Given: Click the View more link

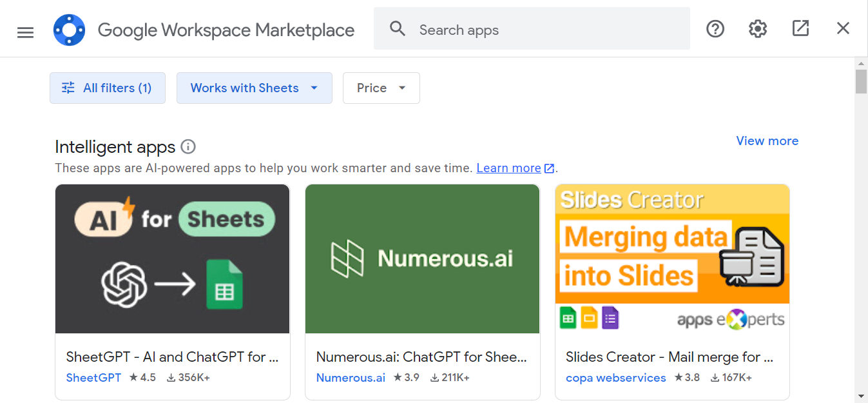Looking at the screenshot, I should point(767,141).
